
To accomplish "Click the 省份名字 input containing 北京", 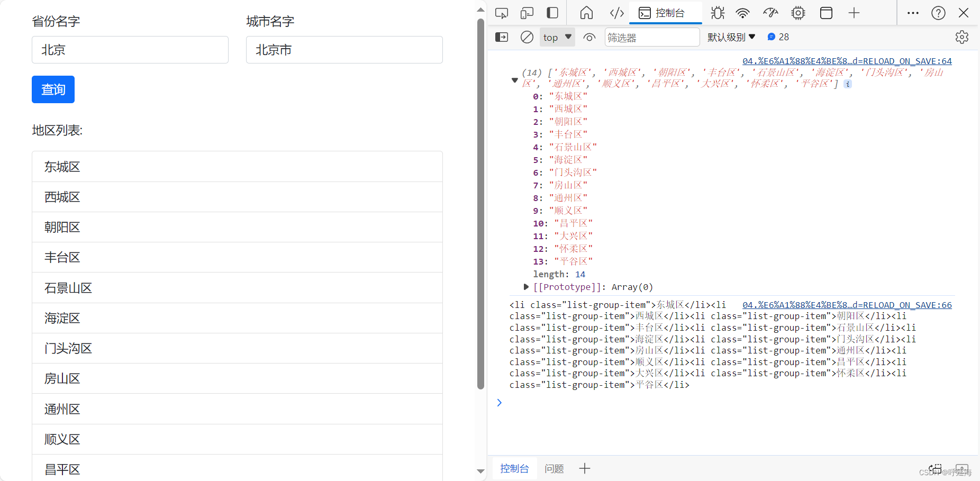I will (130, 50).
